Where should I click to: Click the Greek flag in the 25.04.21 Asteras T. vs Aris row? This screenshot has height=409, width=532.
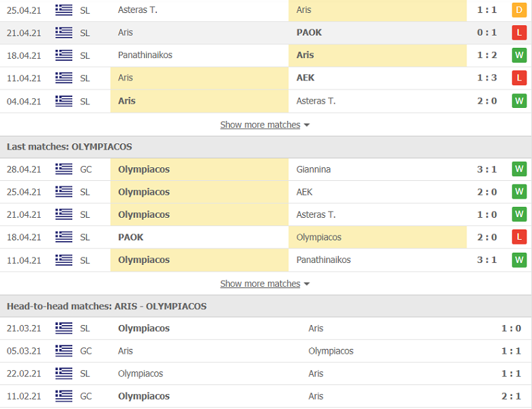(x=64, y=10)
